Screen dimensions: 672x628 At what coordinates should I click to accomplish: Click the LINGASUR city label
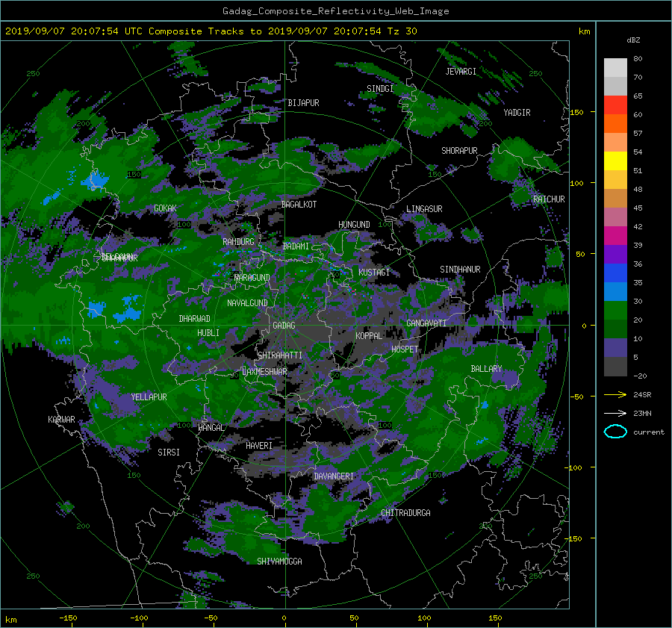coord(424,209)
